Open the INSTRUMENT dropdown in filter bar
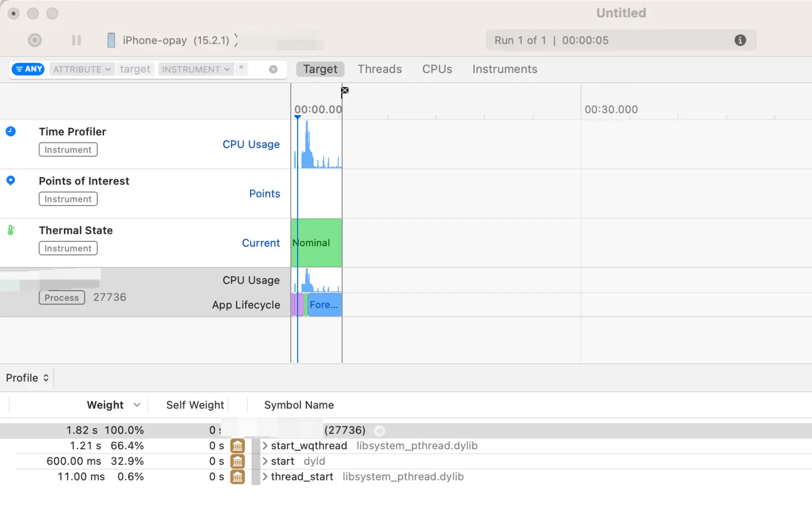The height and width of the screenshot is (532, 812). [x=195, y=69]
